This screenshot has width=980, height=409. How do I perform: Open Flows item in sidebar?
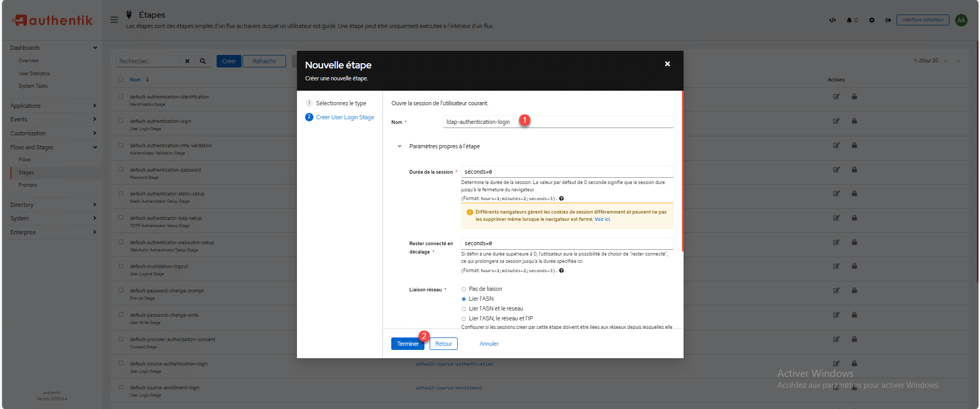25,160
